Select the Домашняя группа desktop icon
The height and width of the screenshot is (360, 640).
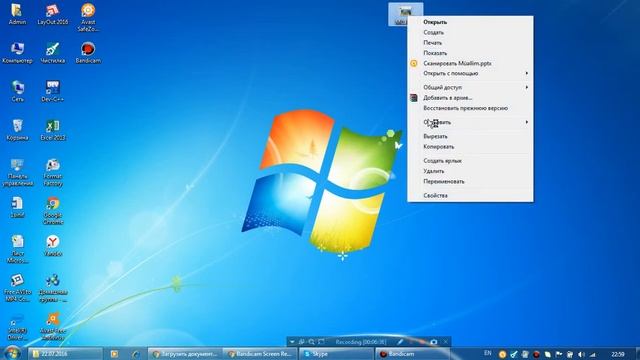point(53,288)
